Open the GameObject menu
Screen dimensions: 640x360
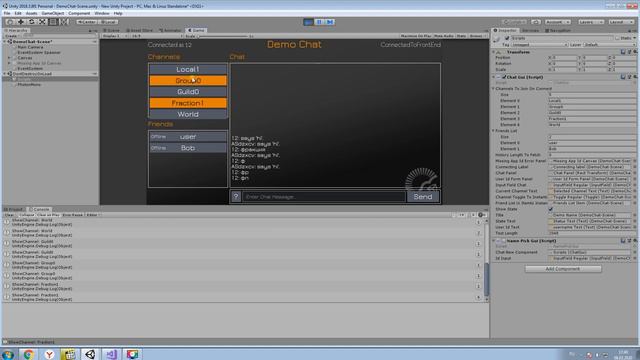click(x=53, y=13)
